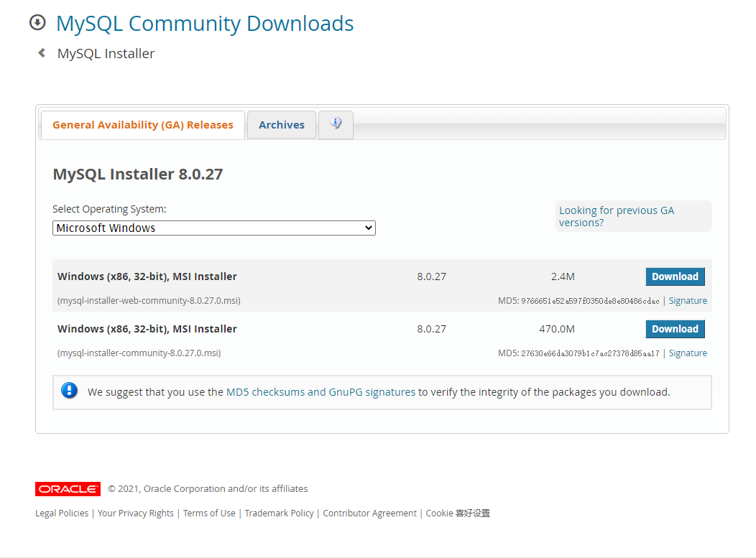Click the 470.0M file size

point(557,329)
